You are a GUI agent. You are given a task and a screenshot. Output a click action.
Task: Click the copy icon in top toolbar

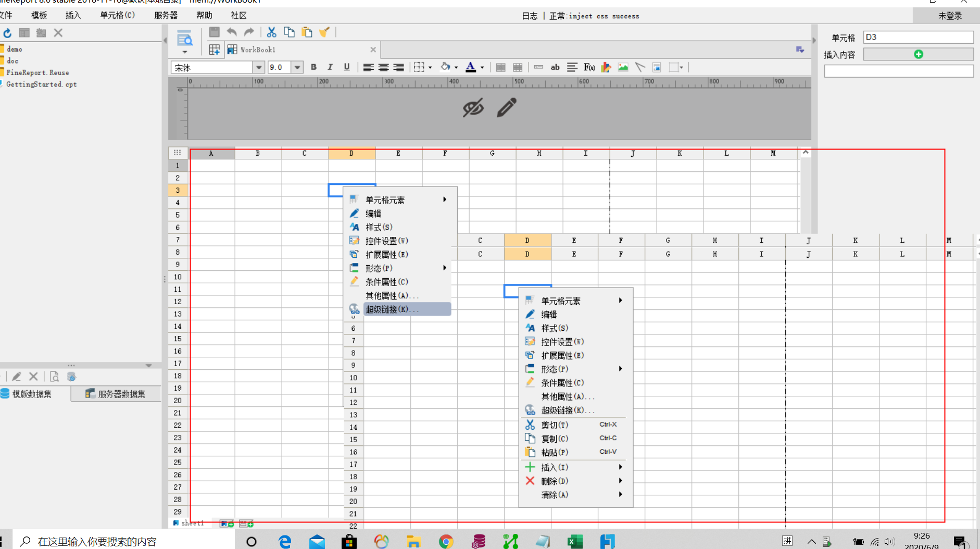289,32
